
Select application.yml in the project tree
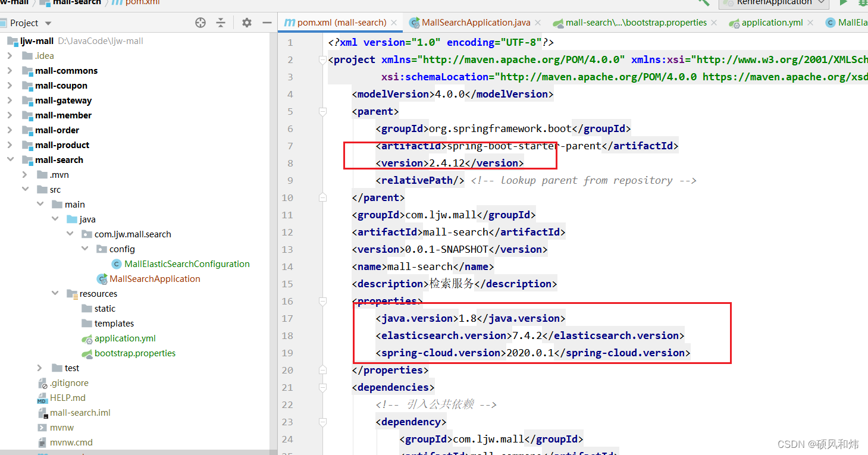pos(125,338)
